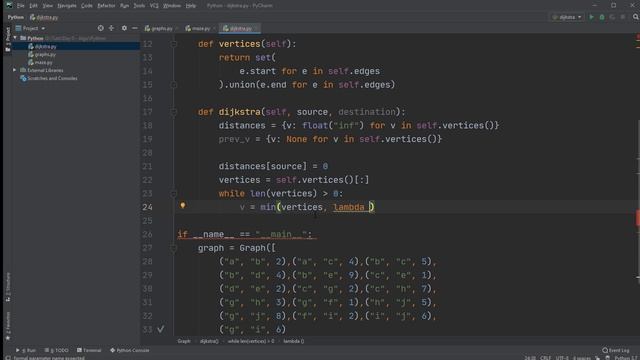Viewport: 640px width, 360px height.
Task: Open the Run tool window button
Action: tap(25, 350)
